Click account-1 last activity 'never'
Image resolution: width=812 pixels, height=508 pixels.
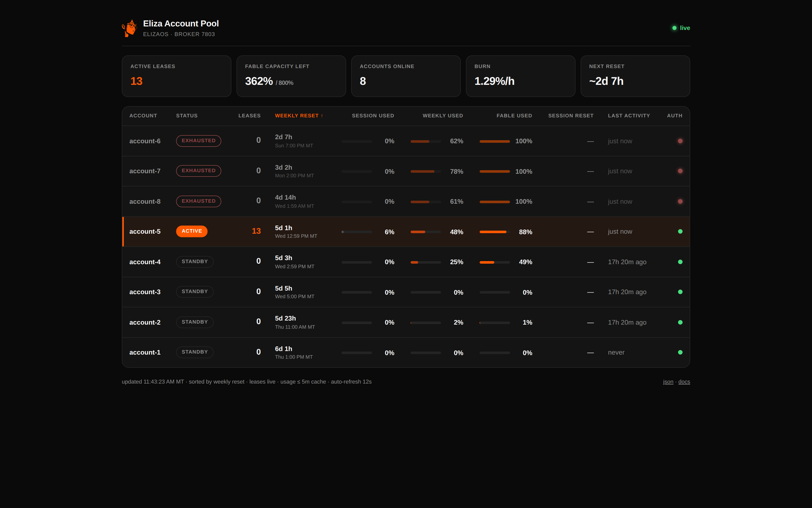coord(616,353)
